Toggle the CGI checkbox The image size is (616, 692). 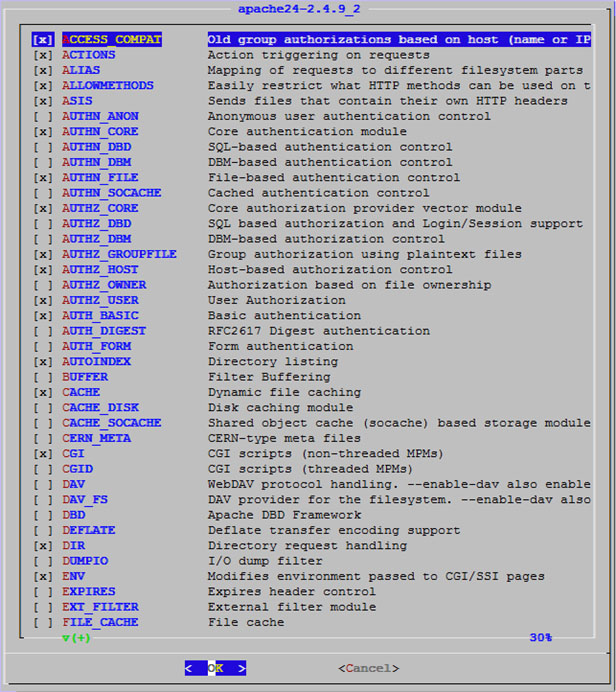point(43,454)
